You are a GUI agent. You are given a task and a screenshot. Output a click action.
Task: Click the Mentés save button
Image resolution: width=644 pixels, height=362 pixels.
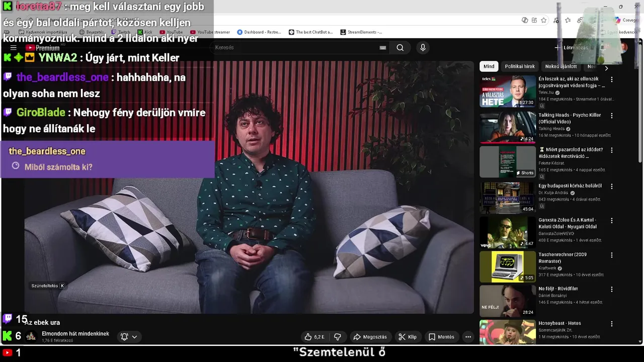pos(441,337)
